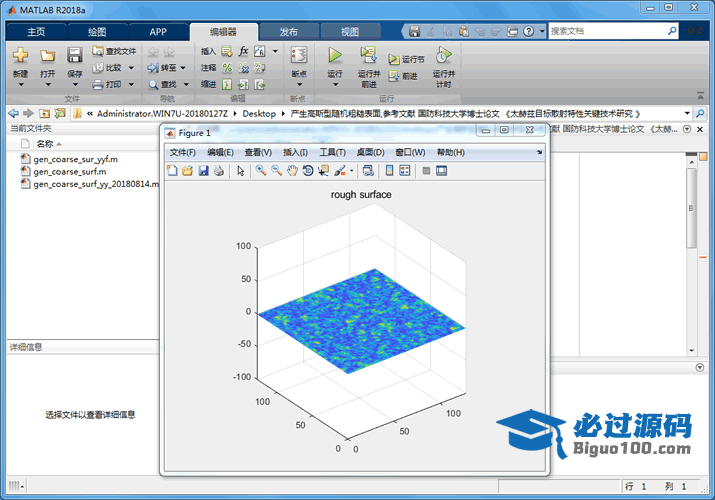Click the Print (打印) button in editor ribbon
The image size is (715, 500).
pos(108,84)
